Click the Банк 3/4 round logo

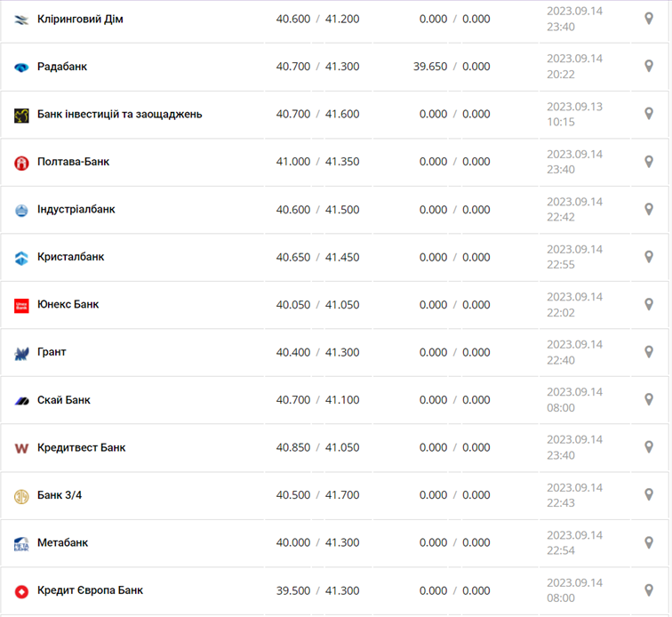[21, 496]
